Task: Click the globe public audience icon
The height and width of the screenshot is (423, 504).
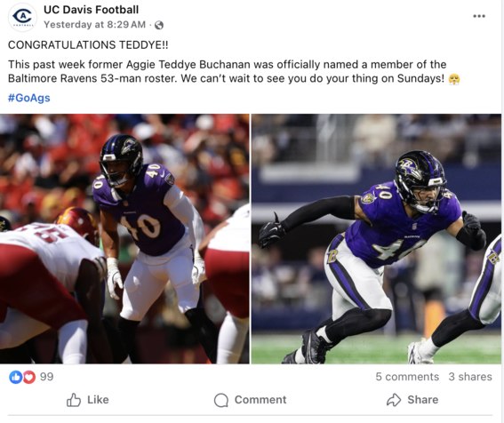Action: point(159,25)
